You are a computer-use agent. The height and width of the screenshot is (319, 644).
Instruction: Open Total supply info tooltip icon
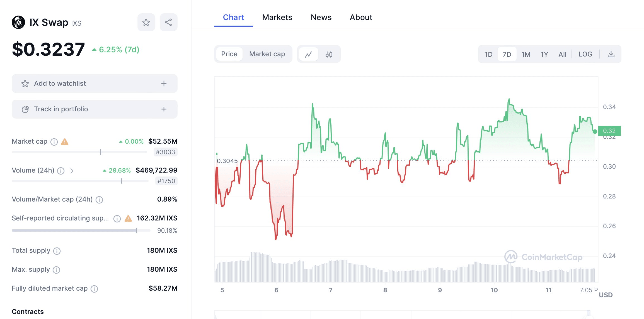point(57,251)
